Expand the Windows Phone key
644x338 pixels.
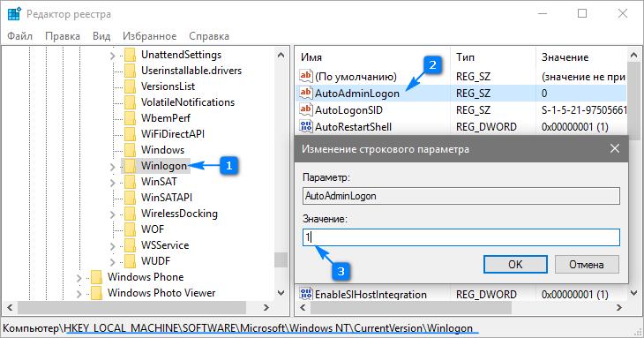[79, 278]
